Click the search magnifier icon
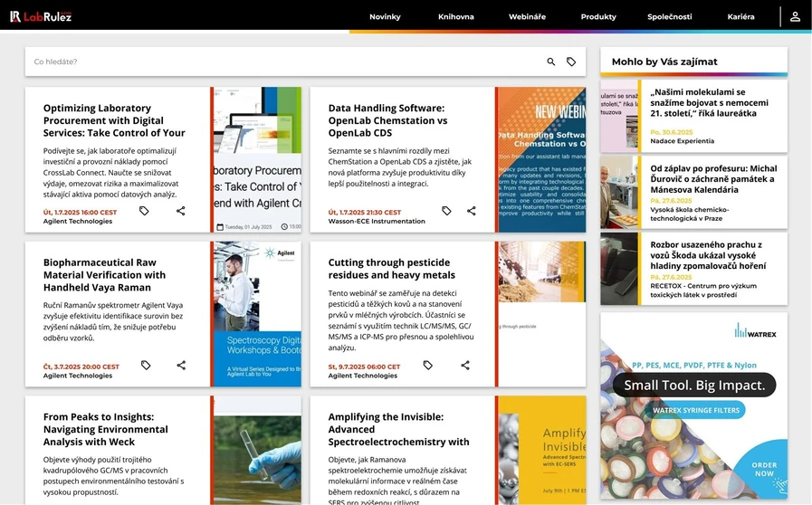 551,62
